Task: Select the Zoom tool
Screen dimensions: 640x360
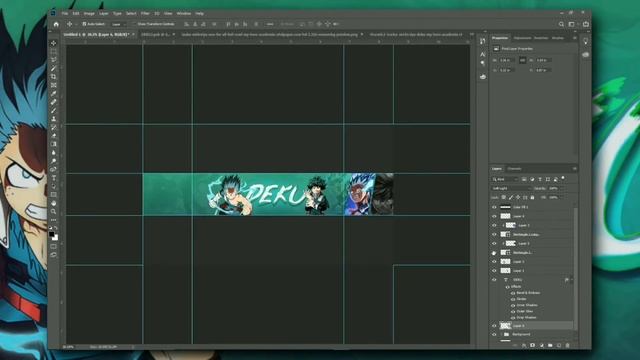Action: pyautogui.click(x=53, y=211)
